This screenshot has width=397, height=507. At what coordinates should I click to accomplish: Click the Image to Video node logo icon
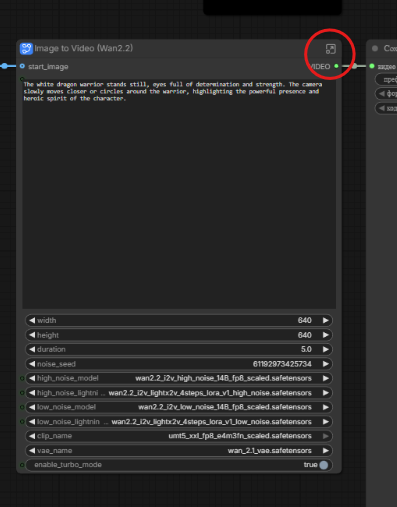coord(26,49)
